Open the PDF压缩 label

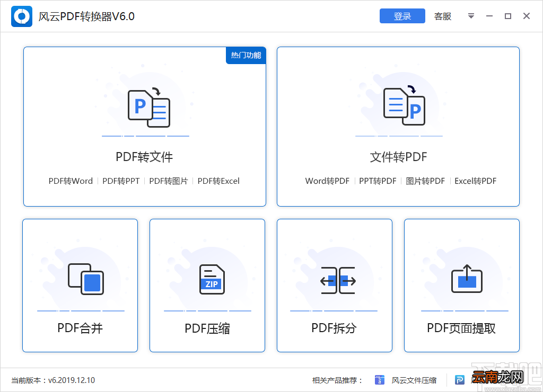click(207, 328)
